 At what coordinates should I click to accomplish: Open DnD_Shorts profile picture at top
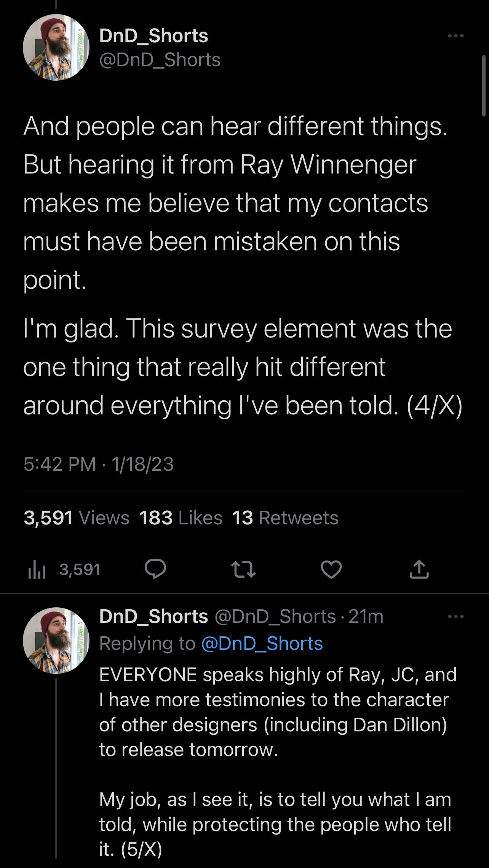[56, 48]
